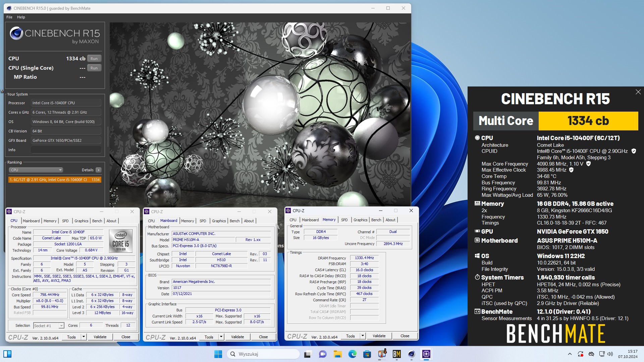Click Validate in right CPU-Z Memory window
This screenshot has height=362, width=644.
tap(379, 336)
